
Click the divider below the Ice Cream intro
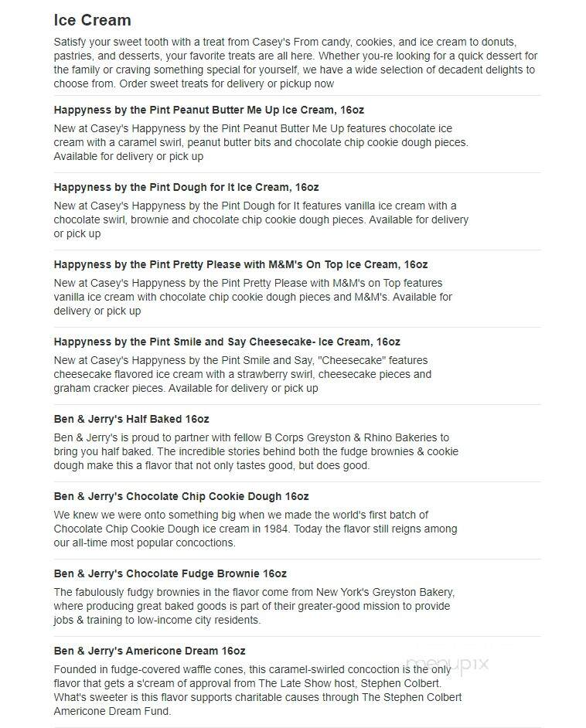pyautogui.click(x=297, y=96)
